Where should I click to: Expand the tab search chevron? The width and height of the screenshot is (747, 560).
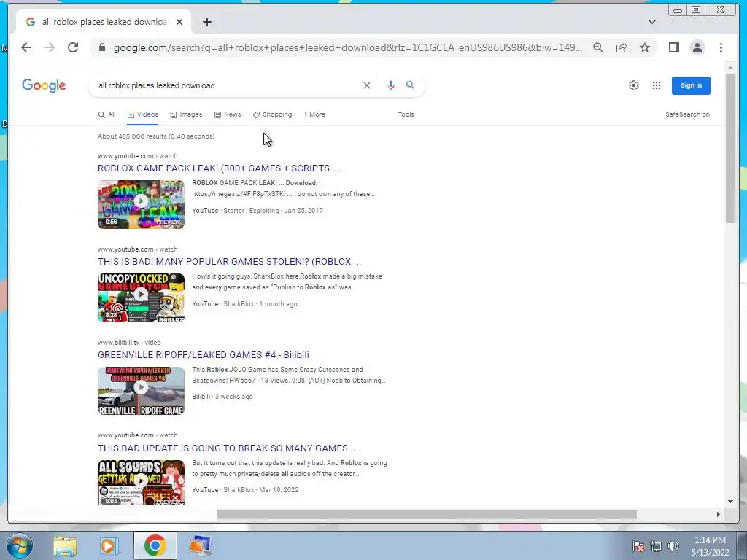tap(651, 22)
